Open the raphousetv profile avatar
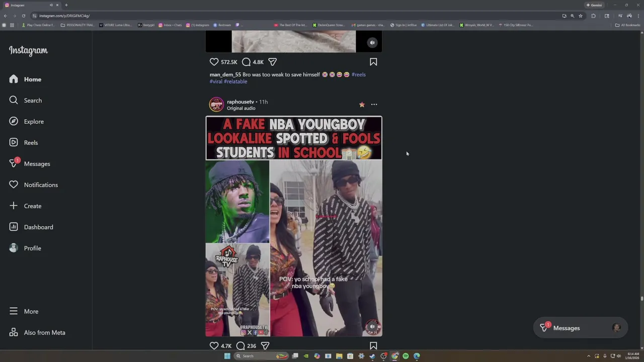The image size is (644, 362). coord(216,105)
